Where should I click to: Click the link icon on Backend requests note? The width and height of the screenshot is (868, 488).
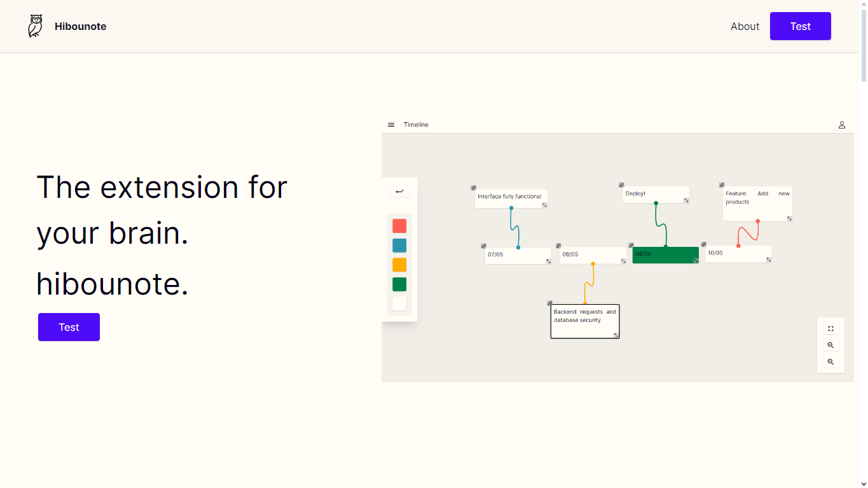(x=549, y=303)
